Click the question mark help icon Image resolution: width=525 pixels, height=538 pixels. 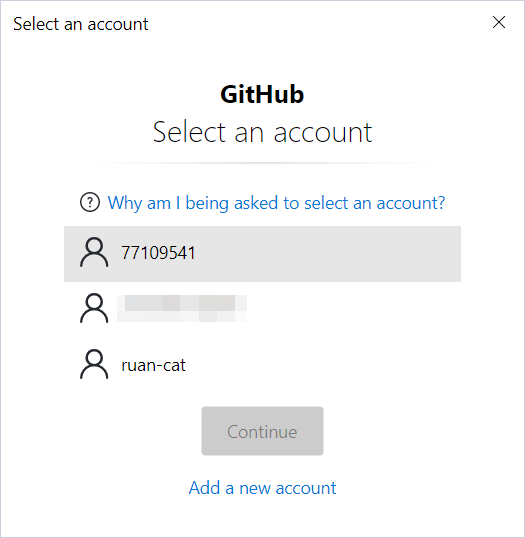(x=90, y=202)
